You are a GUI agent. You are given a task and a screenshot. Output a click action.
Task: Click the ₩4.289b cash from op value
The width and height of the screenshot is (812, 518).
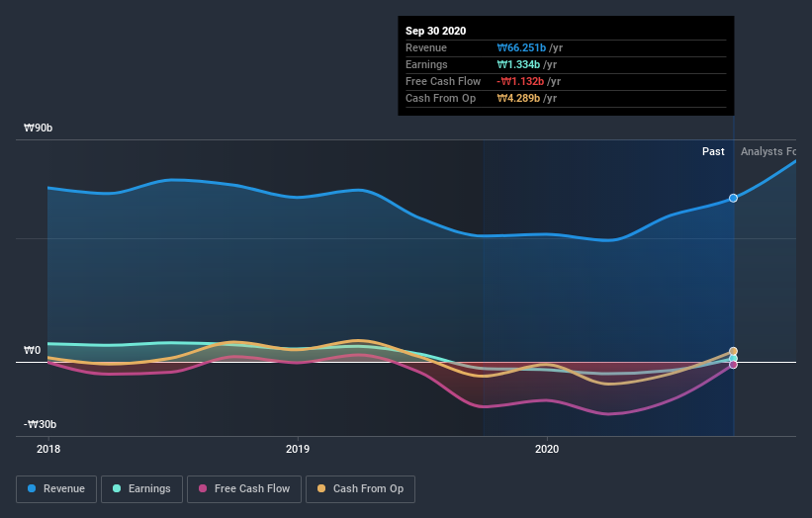pos(518,98)
